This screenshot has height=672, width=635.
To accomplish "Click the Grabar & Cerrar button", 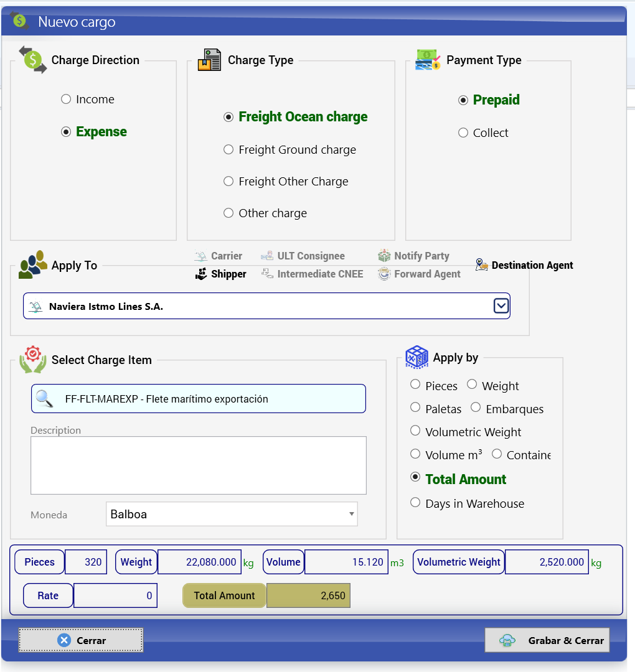I will pyautogui.click(x=547, y=640).
